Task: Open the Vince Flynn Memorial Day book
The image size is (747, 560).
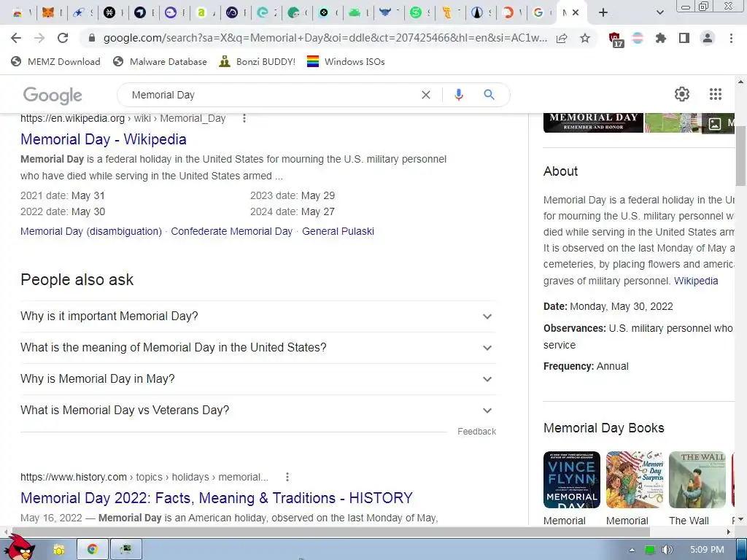Action: click(572, 480)
